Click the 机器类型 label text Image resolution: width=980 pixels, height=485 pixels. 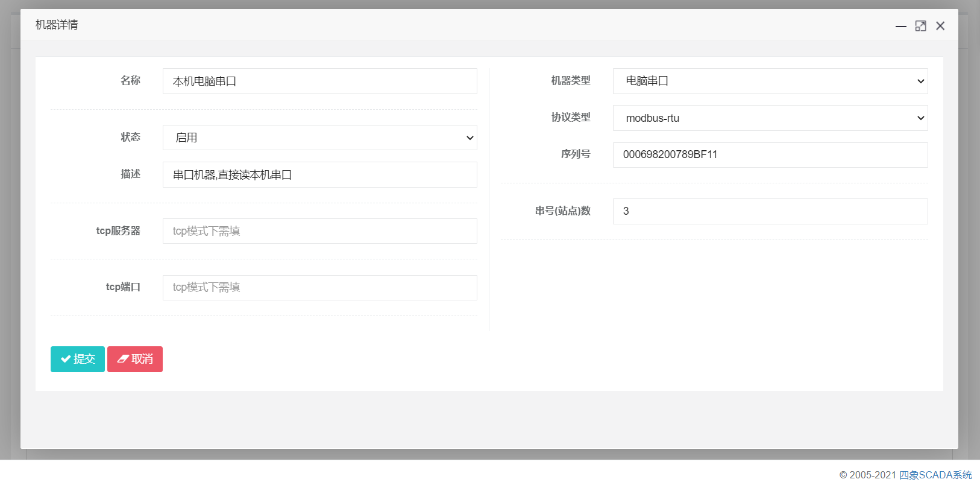[570, 81]
